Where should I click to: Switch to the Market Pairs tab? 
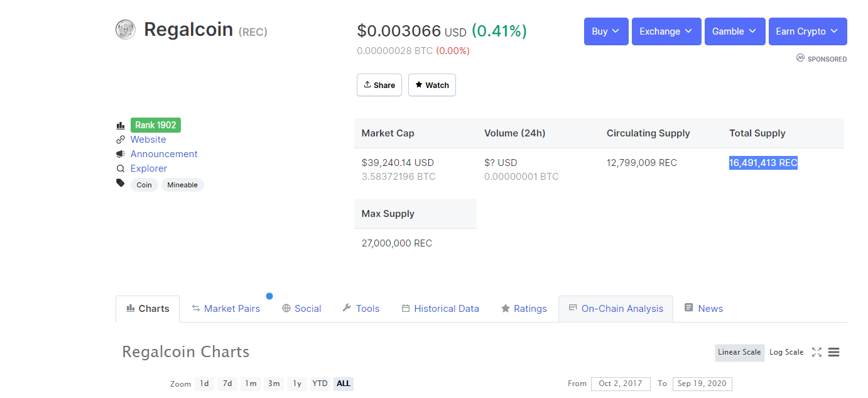coord(225,309)
